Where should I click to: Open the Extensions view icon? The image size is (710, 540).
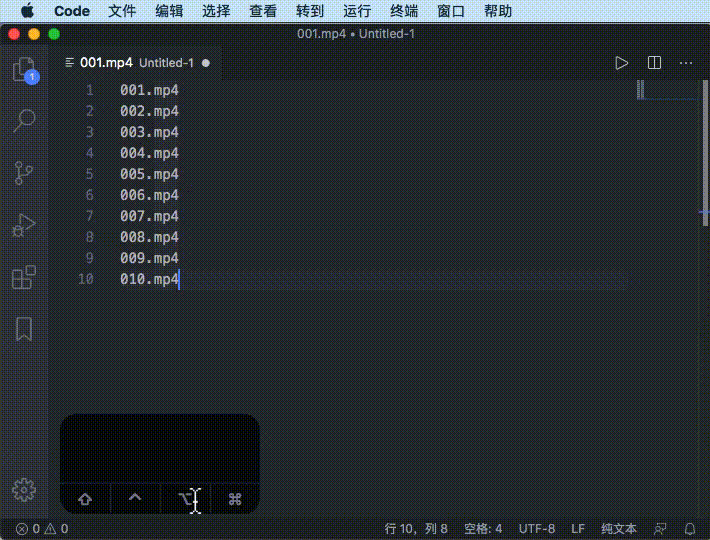[24, 277]
